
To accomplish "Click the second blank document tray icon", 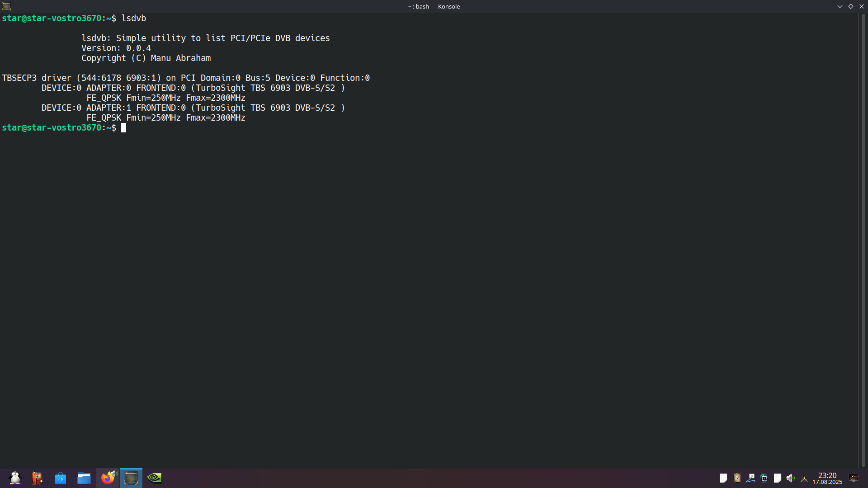I will tap(778, 478).
